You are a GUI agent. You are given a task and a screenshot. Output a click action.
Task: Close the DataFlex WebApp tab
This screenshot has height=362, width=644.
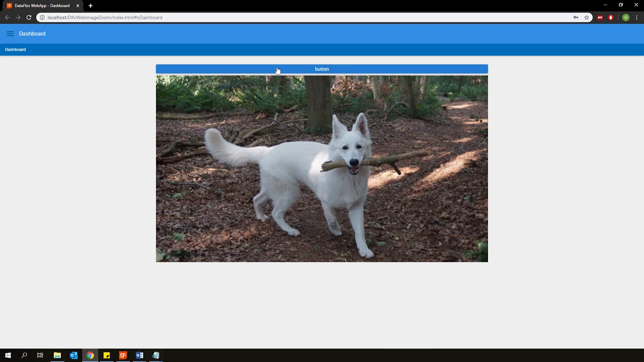tap(78, 6)
